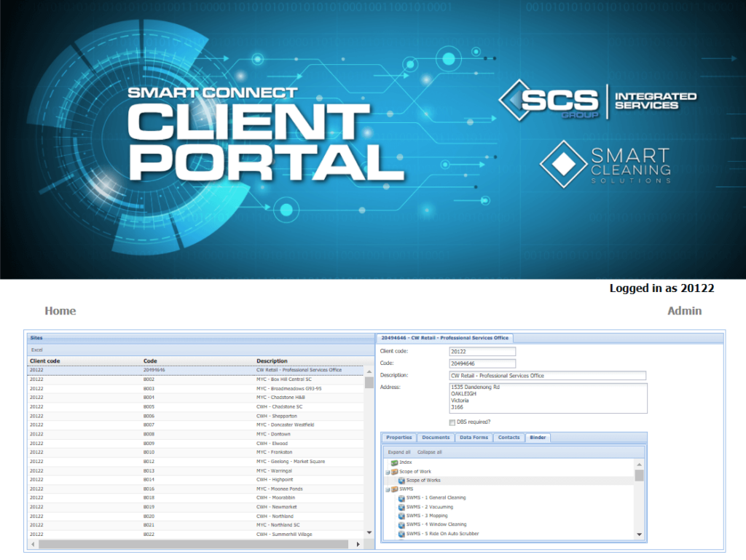The width and height of the screenshot is (746, 560).
Task: Export the sites list to Excel
Action: point(36,350)
